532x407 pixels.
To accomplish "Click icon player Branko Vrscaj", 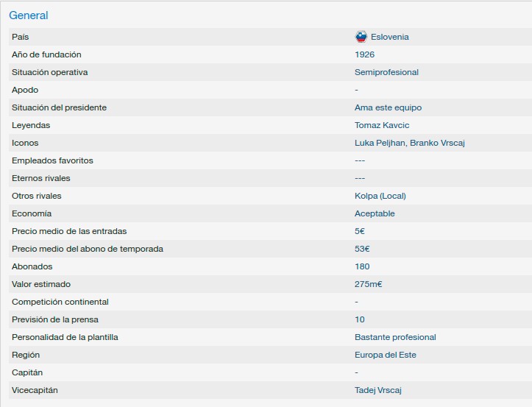I will click(437, 143).
